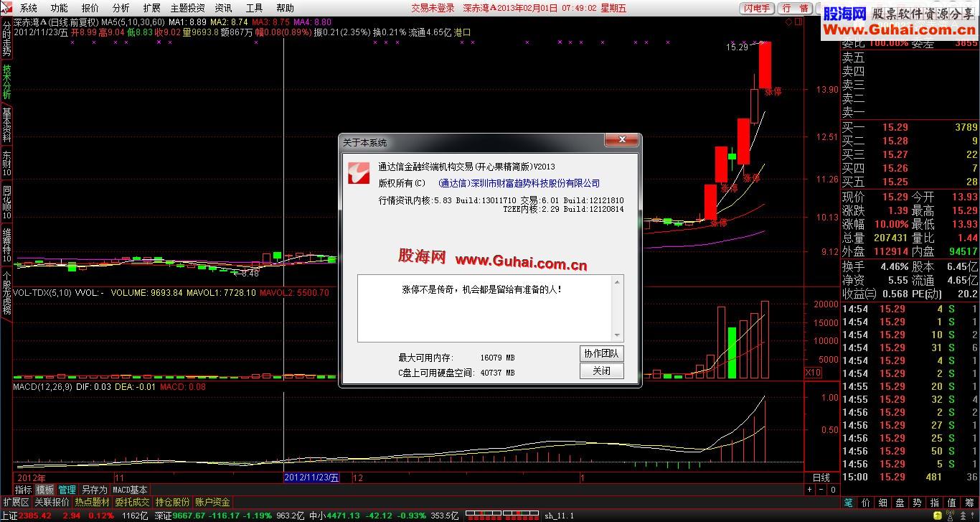Click 协作团队 button in About dialog
Image resolution: width=980 pixels, height=522 pixels.
[601, 353]
